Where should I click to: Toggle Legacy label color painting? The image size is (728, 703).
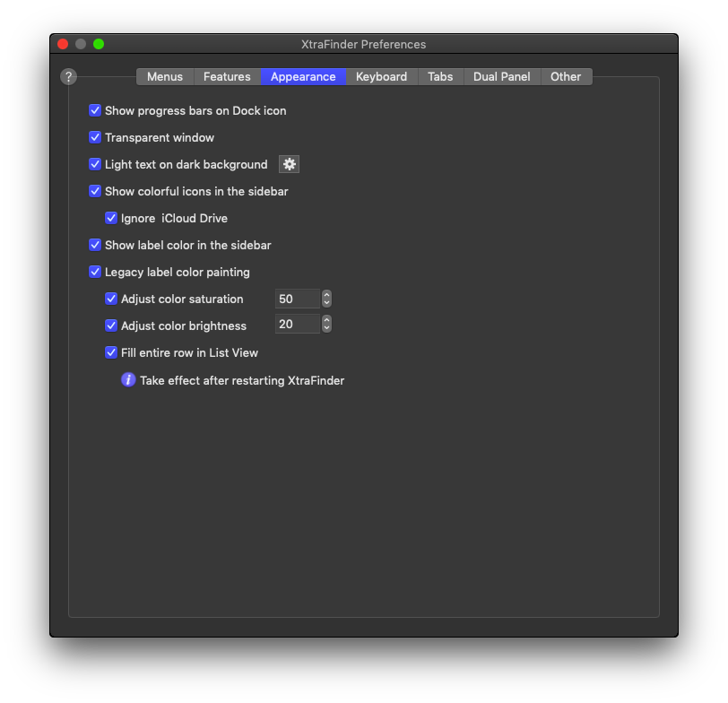click(95, 272)
